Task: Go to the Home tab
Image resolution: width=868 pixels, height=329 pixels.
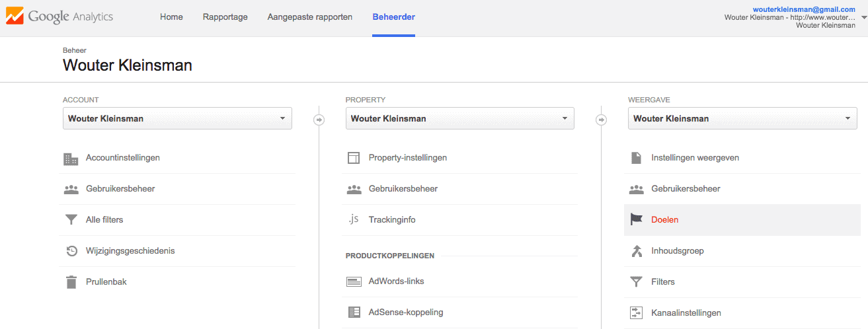Action: [x=171, y=17]
